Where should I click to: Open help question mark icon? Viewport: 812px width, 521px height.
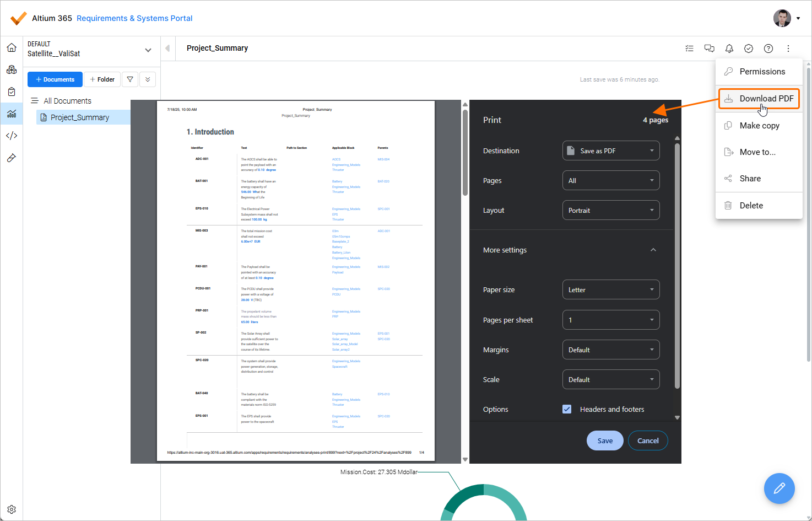pos(768,49)
